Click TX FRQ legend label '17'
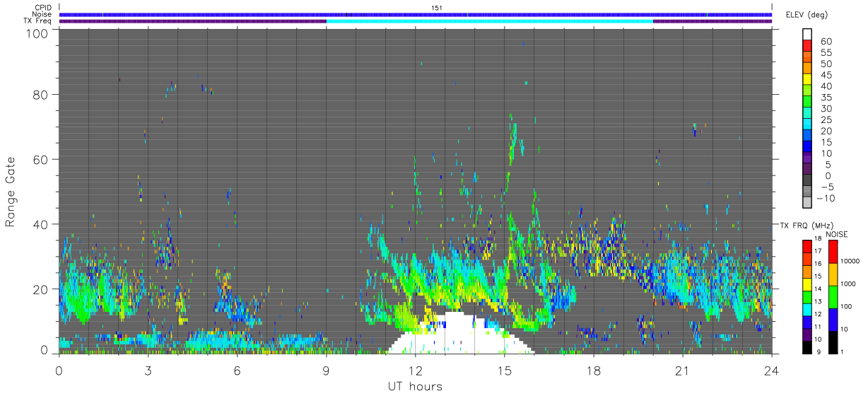 pyautogui.click(x=817, y=251)
